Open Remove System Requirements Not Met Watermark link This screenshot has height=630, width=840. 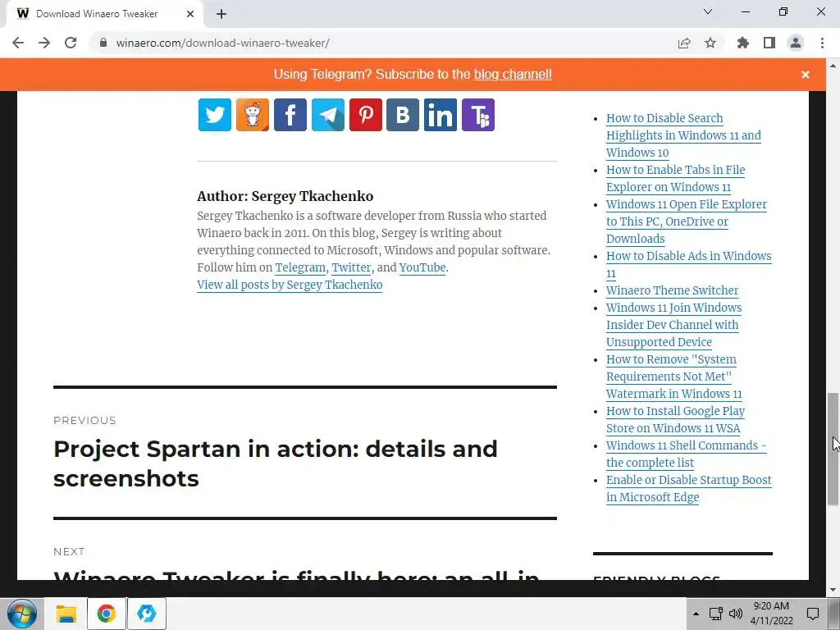pyautogui.click(x=674, y=377)
